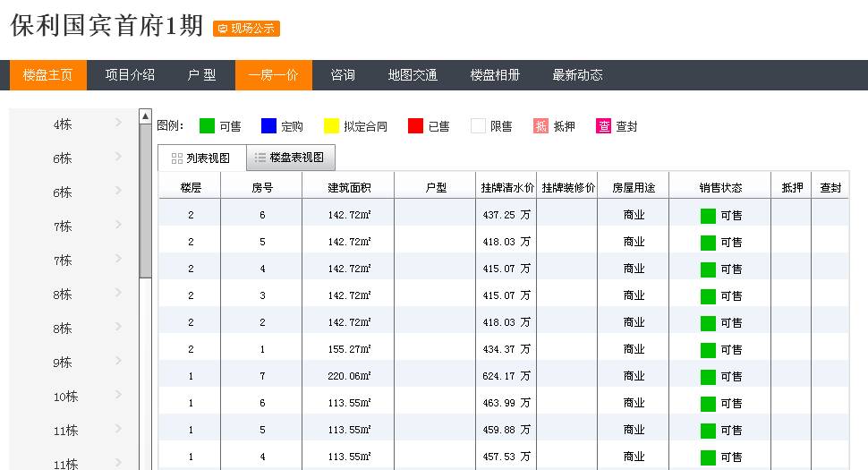Click the 房屋用途 column header

634,188
